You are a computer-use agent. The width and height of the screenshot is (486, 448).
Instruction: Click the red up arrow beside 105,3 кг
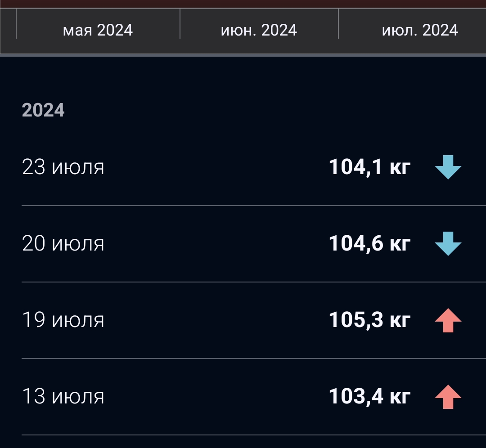(448, 320)
